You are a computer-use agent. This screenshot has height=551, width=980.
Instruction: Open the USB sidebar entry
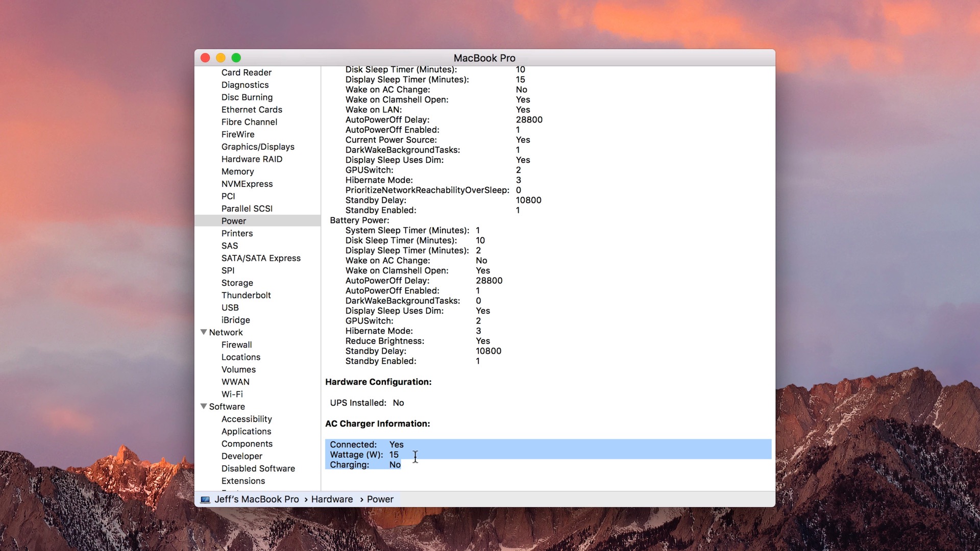click(x=230, y=308)
